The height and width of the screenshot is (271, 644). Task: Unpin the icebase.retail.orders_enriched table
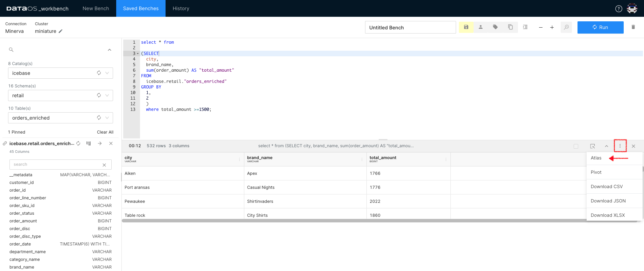click(x=111, y=143)
